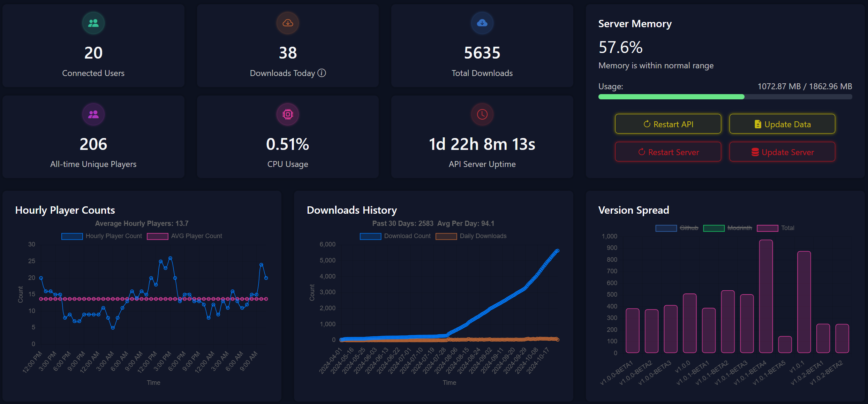Click the v1.0.0 bar in Version Spread

click(690, 323)
